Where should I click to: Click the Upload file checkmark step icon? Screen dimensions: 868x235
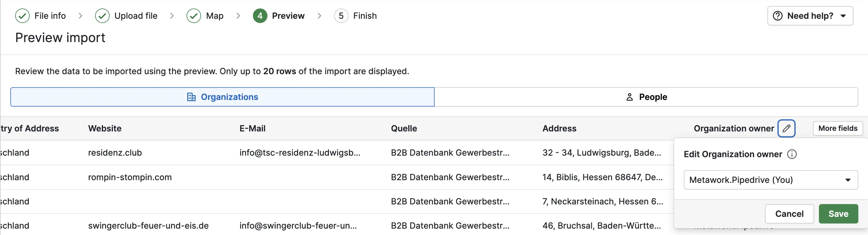(x=102, y=16)
